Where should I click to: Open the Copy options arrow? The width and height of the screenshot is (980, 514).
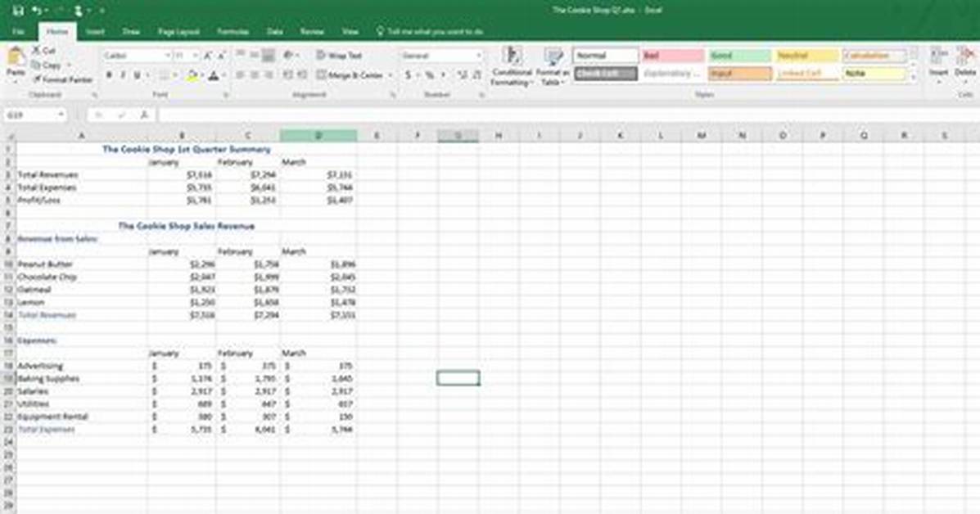[68, 65]
